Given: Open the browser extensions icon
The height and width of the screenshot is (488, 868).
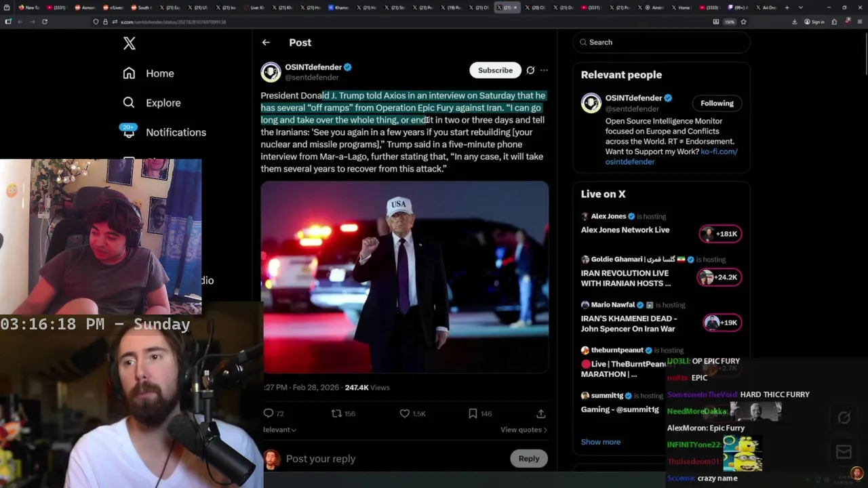Looking at the screenshot, I should [x=834, y=22].
